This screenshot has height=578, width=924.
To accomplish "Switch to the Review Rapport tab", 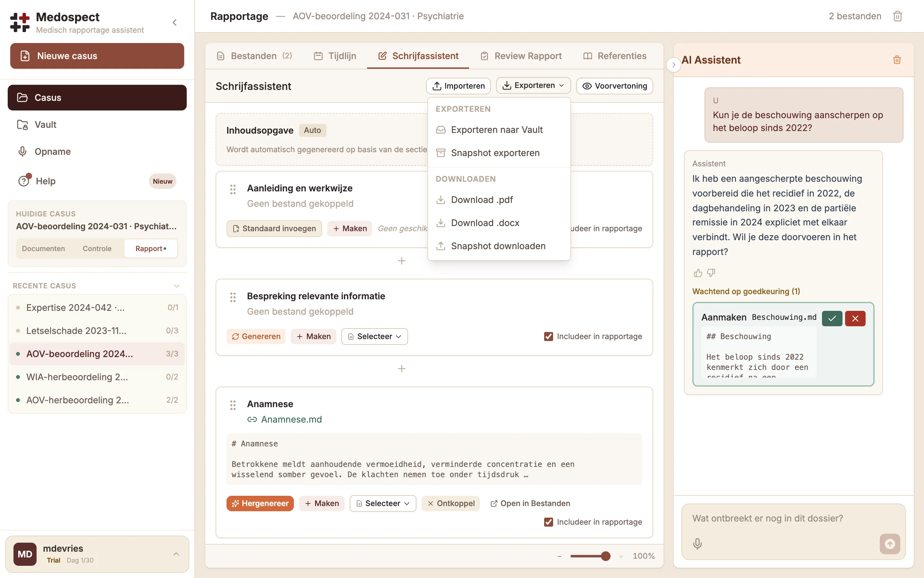I will [x=521, y=56].
